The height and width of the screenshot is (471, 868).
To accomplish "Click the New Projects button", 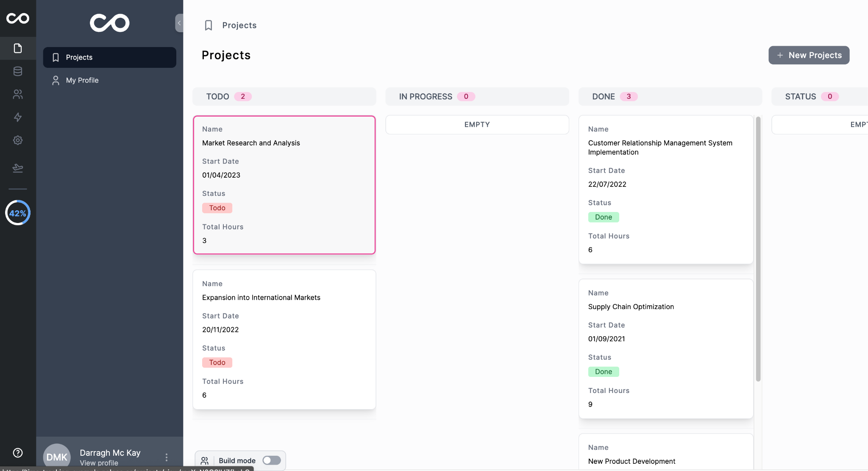I will [809, 55].
